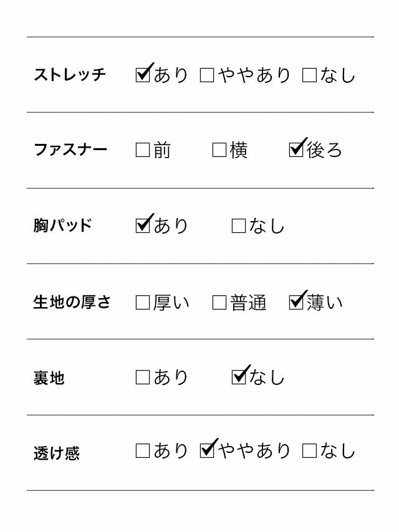
Task: Check 透け感 なし checkbox
Action: (x=309, y=451)
